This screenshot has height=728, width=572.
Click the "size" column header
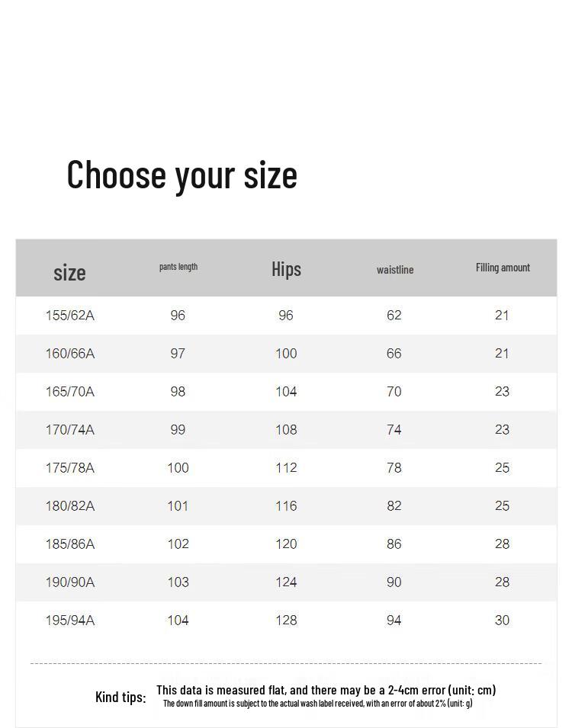pyautogui.click(x=69, y=272)
